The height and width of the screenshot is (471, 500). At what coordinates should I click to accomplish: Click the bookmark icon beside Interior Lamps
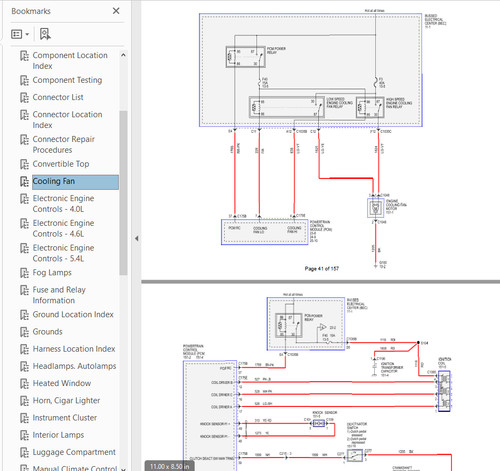tap(24, 435)
